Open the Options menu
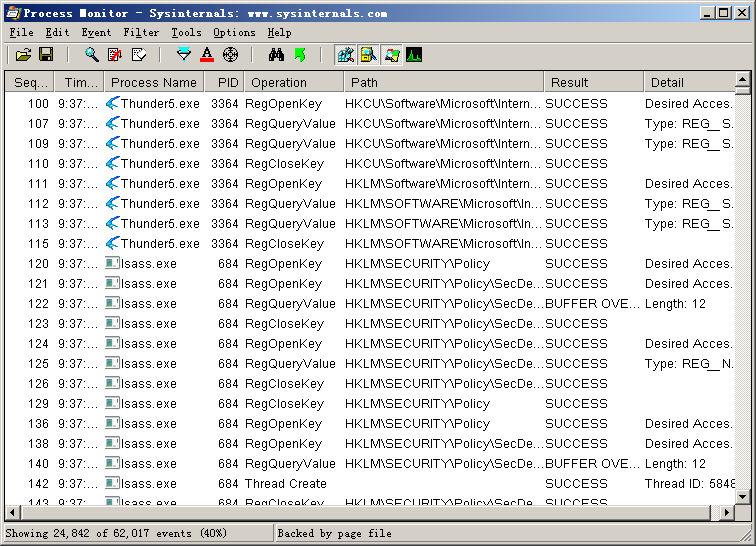This screenshot has height=546, width=756. [234, 33]
